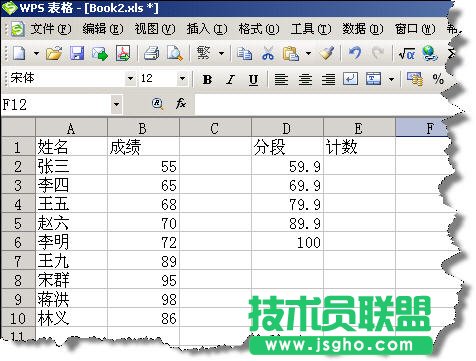Click the font size box showing 12
476x361 pixels.
[x=158, y=79]
